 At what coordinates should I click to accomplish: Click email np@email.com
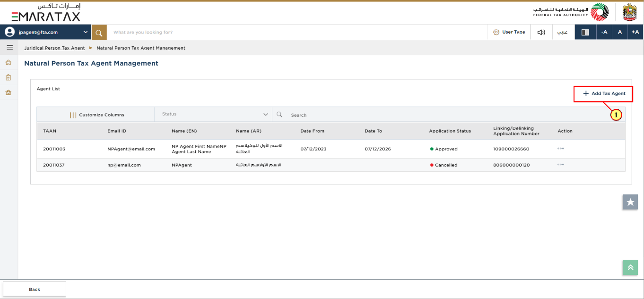coord(124,165)
